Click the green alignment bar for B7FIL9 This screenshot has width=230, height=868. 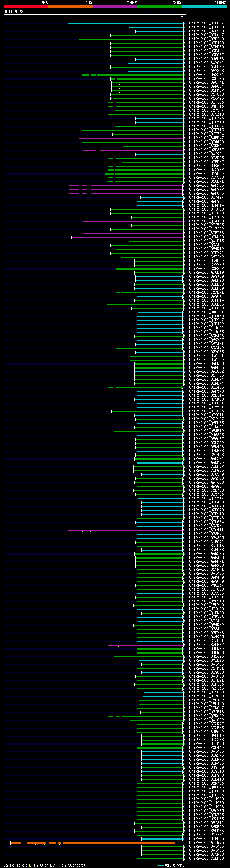pyautogui.click(x=132, y=39)
